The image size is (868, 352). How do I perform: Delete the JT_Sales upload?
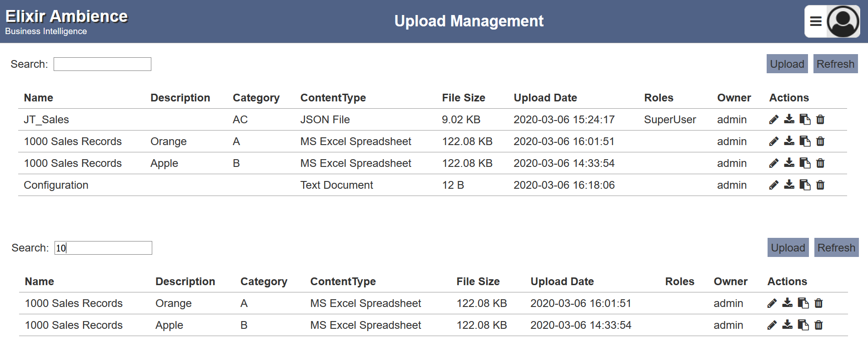[x=820, y=120]
